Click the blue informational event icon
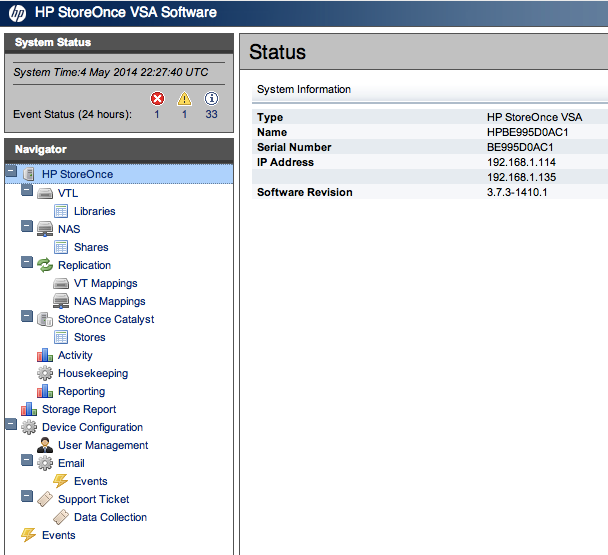 [x=211, y=99]
